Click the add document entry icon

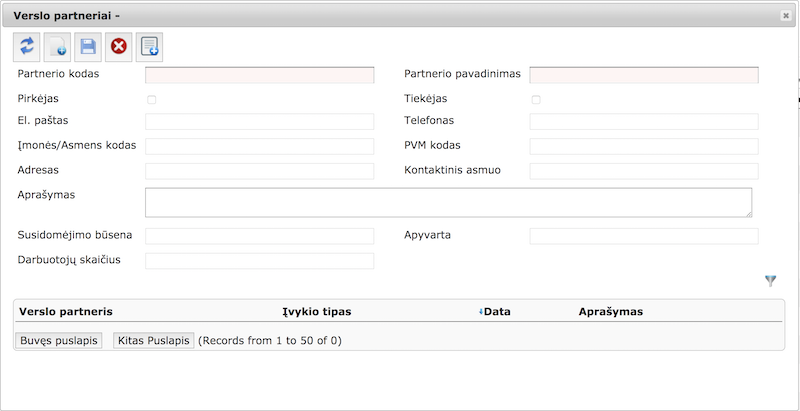149,47
